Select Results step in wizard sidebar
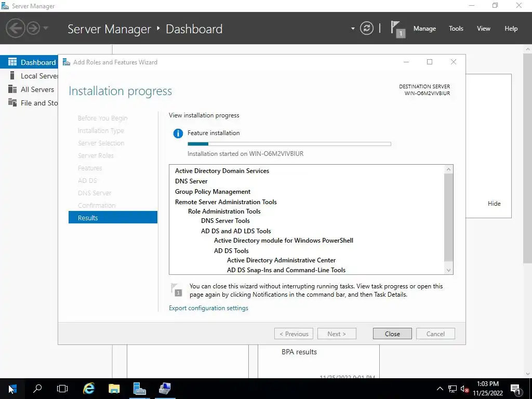This screenshot has height=399, width=532. coord(113,218)
